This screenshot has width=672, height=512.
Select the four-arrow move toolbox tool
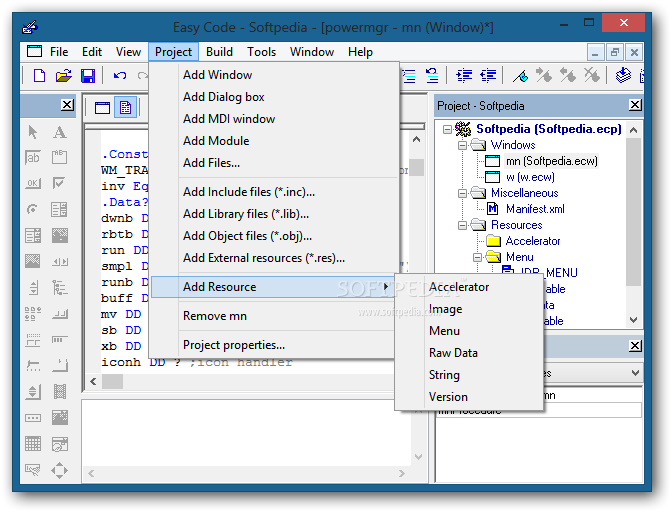[x=59, y=470]
